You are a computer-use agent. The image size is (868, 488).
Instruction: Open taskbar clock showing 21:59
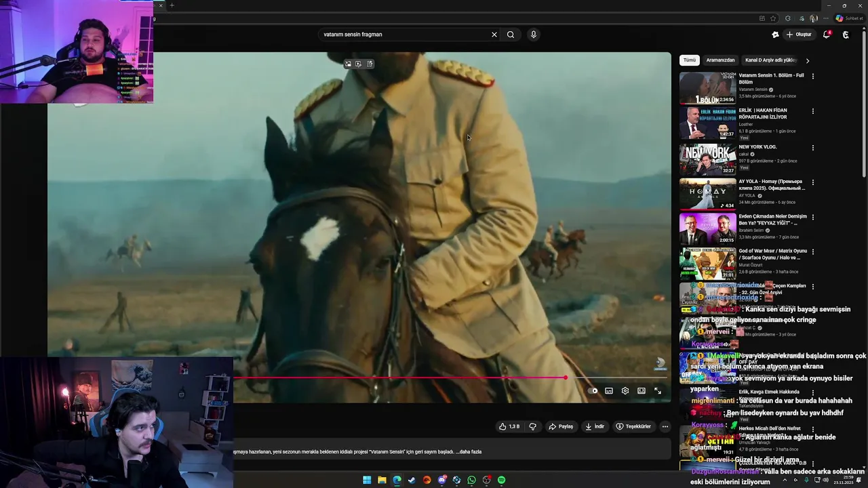pos(844,480)
